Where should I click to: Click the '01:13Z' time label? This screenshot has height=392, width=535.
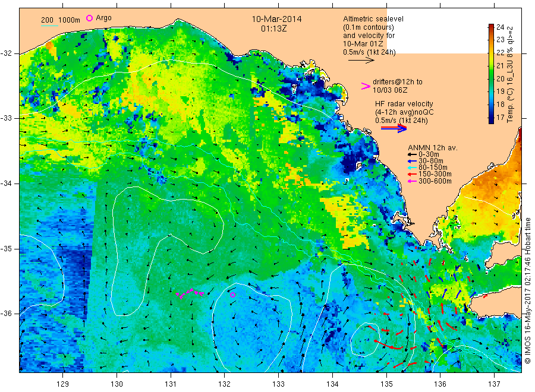tap(273, 29)
